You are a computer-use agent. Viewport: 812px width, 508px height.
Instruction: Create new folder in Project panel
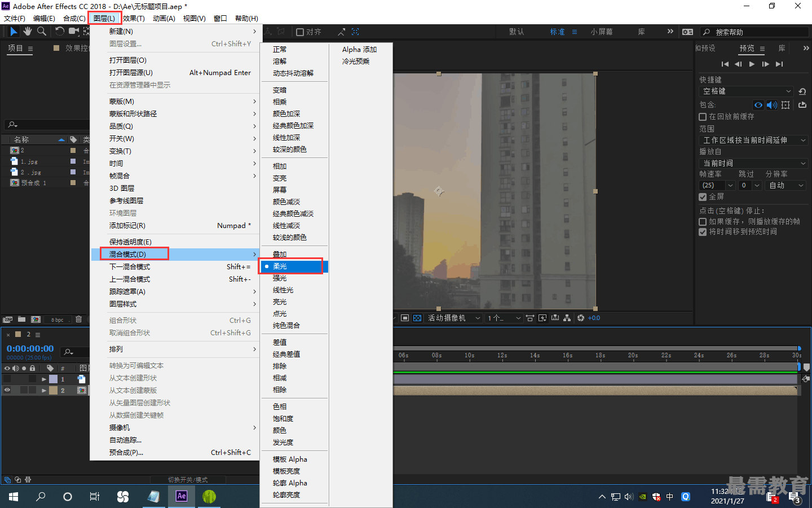[21, 319]
